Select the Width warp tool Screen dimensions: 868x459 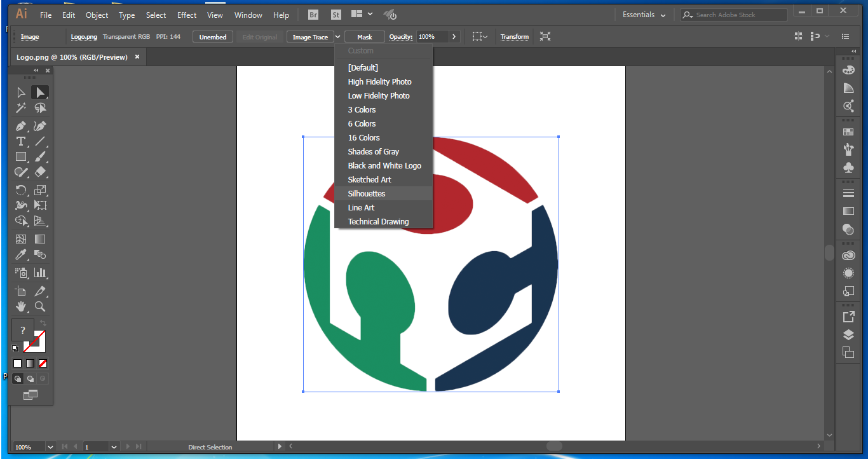coord(21,205)
